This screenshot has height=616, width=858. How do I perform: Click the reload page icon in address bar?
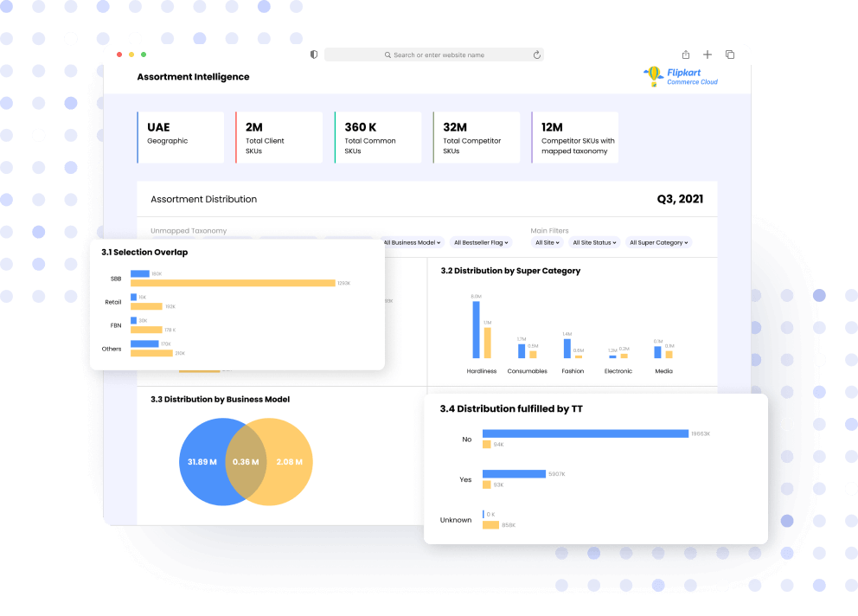coord(536,55)
